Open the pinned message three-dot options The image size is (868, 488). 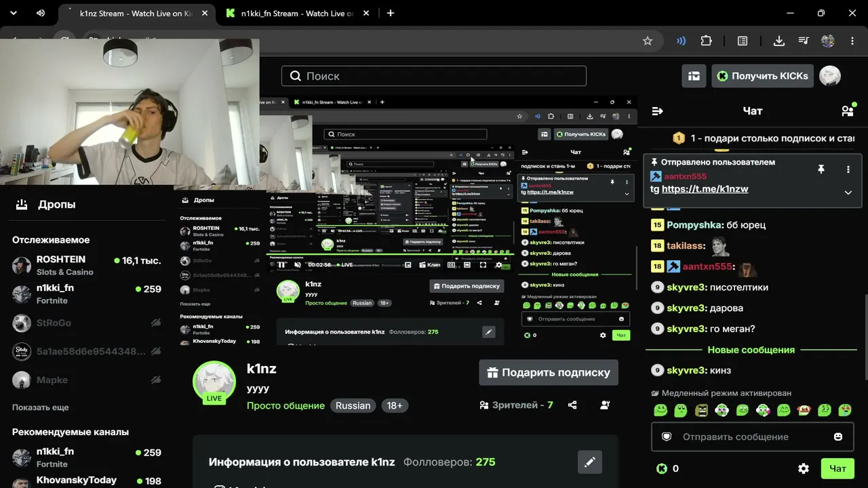click(848, 169)
